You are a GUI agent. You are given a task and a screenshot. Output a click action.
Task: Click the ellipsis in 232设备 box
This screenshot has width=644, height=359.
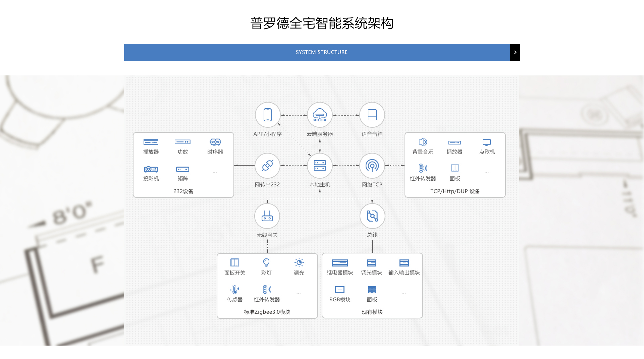pyautogui.click(x=215, y=173)
